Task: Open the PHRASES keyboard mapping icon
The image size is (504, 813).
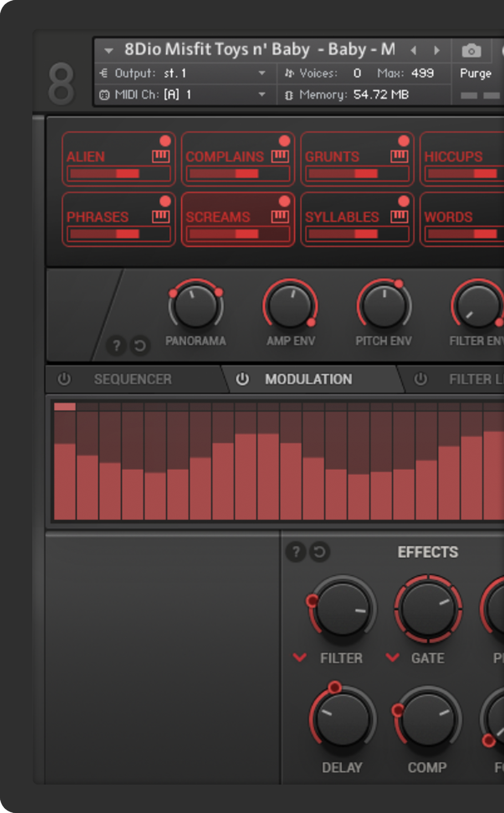Action: 161,216
